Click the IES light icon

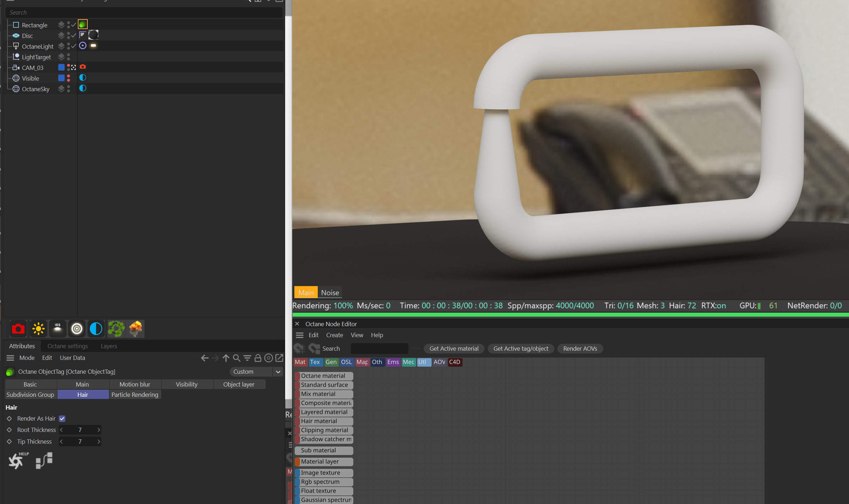point(58,329)
